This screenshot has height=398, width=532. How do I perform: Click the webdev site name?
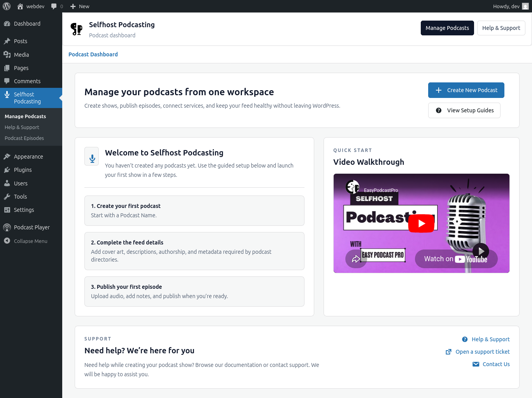point(35,6)
